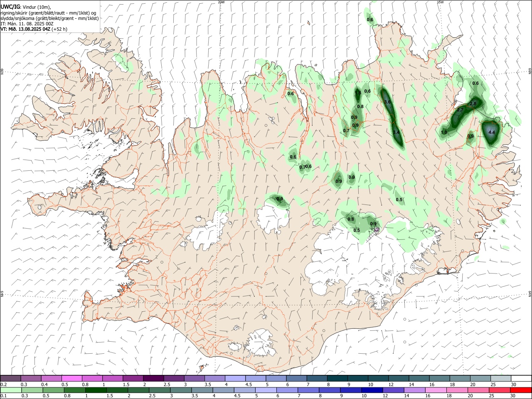Click the bright pink 0.5 swatch in top legend row
This screenshot has width=532, height=399.
(x=71, y=378)
